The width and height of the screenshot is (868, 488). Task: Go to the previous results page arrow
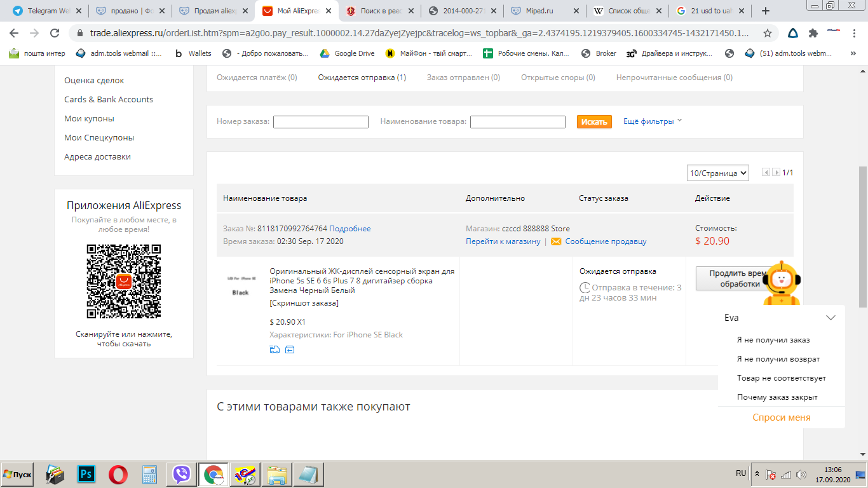(x=766, y=172)
